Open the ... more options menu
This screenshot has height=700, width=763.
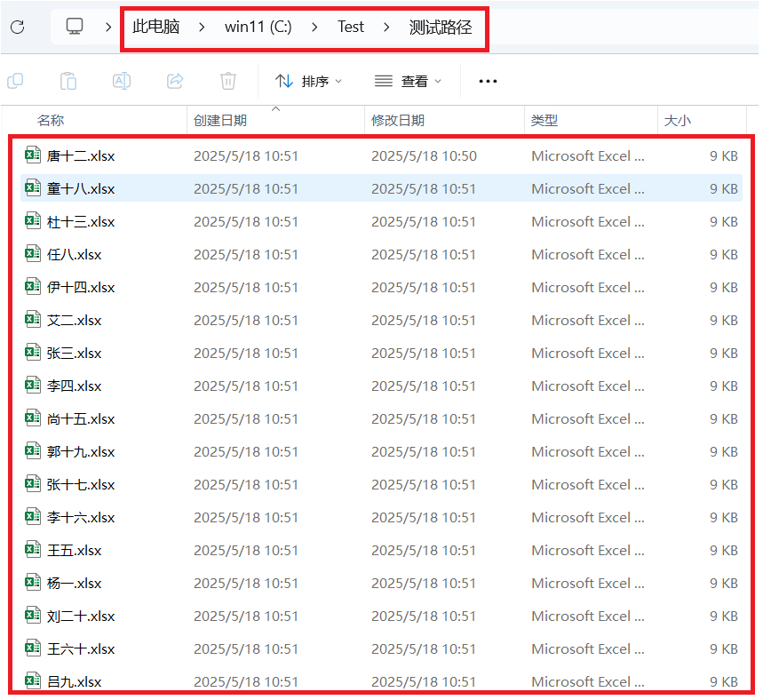pyautogui.click(x=487, y=81)
